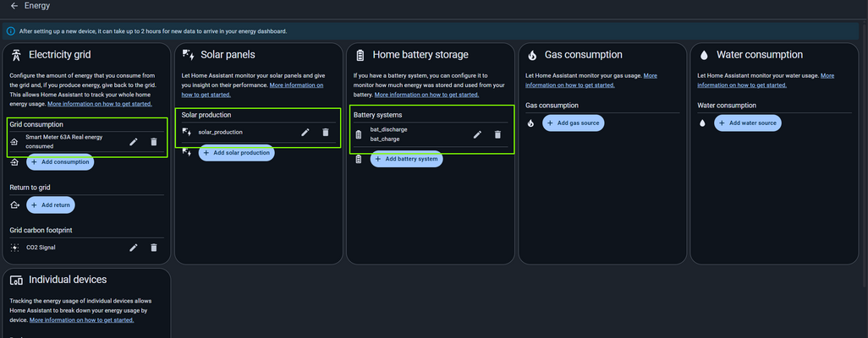The height and width of the screenshot is (338, 868).
Task: Add a new solar production source
Action: (236, 152)
